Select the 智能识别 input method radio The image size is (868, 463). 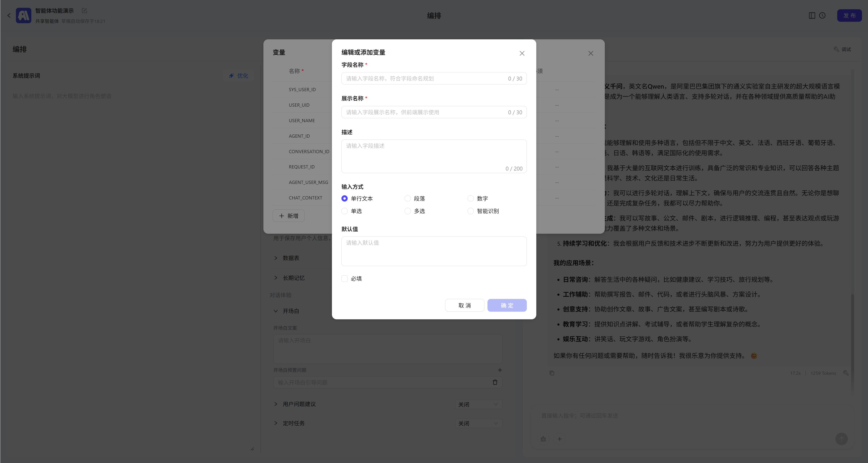(470, 211)
